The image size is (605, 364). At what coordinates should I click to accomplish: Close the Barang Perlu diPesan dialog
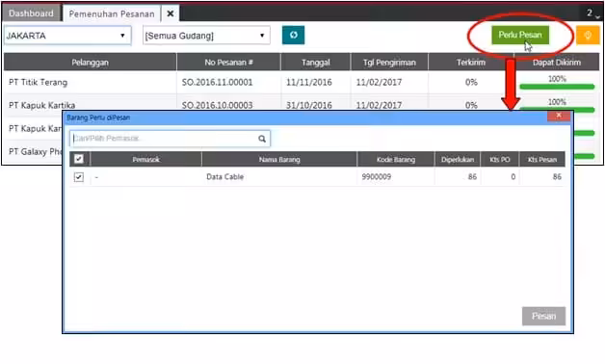tap(559, 116)
